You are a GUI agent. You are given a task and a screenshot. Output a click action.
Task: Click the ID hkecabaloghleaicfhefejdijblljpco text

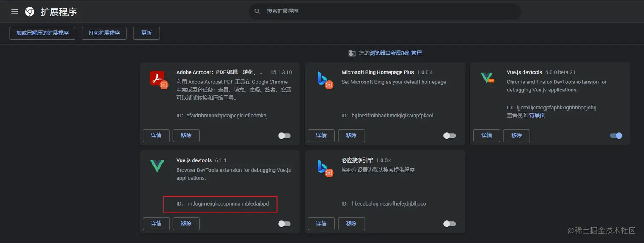pos(384,204)
